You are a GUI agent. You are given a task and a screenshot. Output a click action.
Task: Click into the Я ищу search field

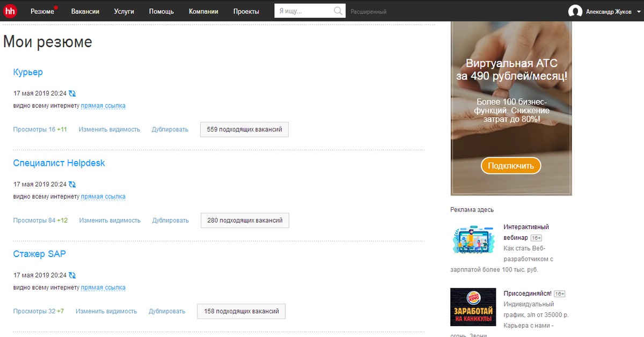303,11
